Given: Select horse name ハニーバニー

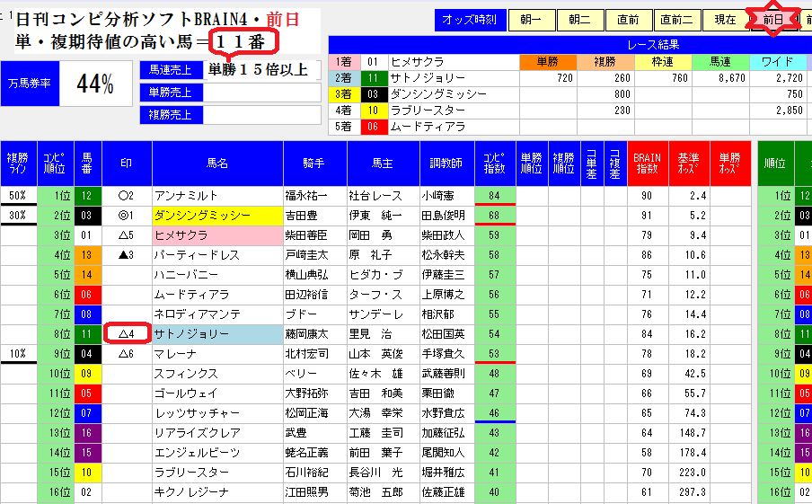Looking at the screenshot, I should click(217, 275).
